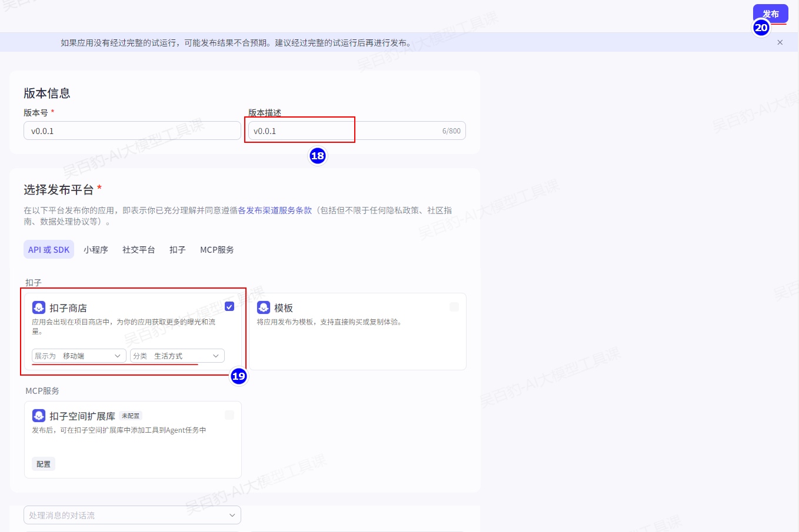The image size is (799, 532).
Task: Click the 配置 button under 扣子空间扩展库
Action: click(x=44, y=464)
